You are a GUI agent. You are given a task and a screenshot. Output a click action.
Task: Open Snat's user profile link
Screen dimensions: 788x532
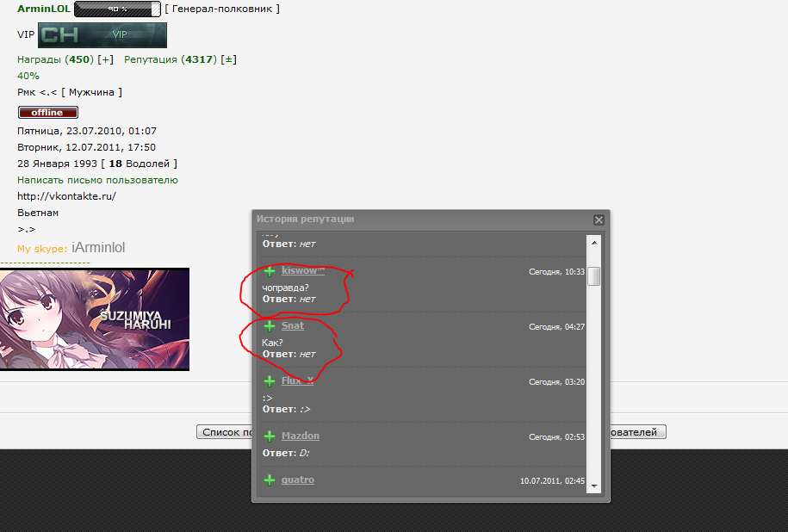[293, 325]
